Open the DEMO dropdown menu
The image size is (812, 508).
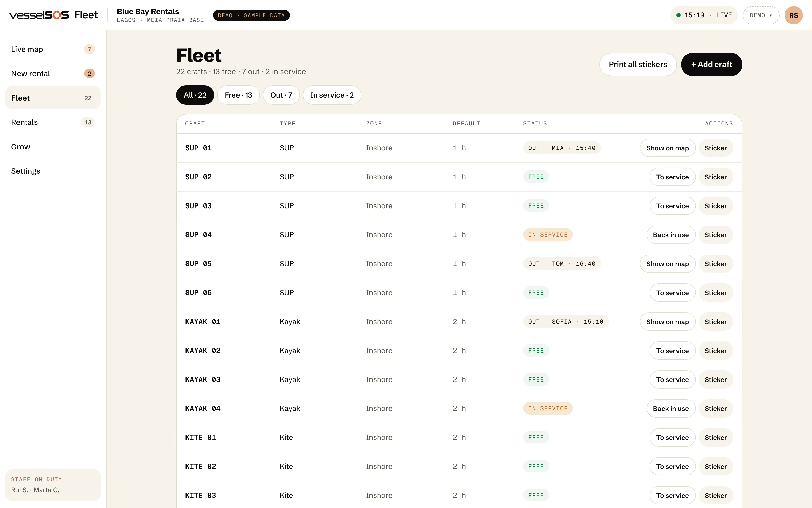pos(761,15)
